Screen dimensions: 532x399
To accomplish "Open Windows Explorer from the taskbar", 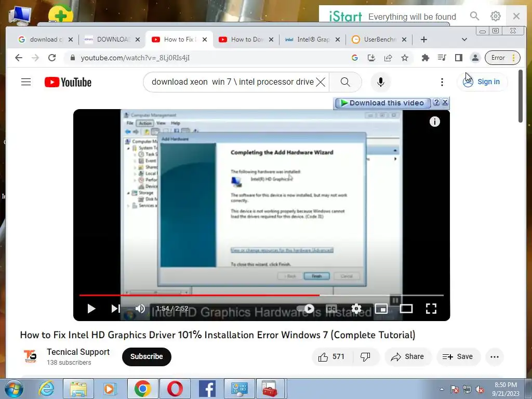I will pos(78,389).
